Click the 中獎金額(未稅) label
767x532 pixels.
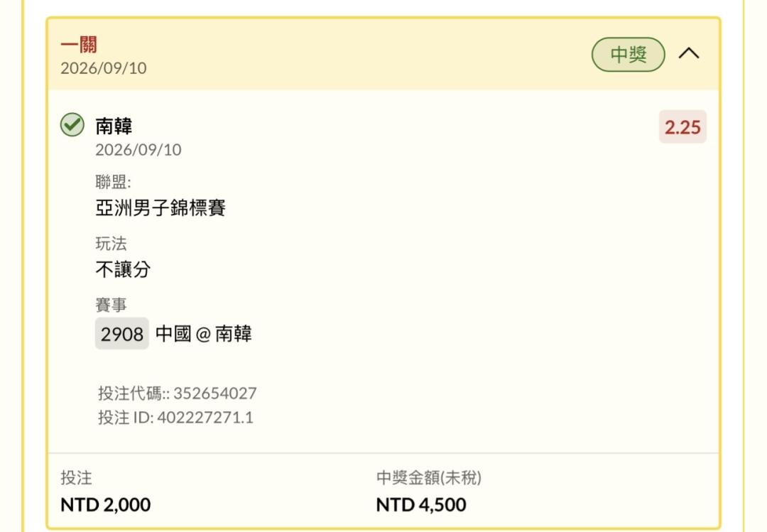[x=428, y=478]
